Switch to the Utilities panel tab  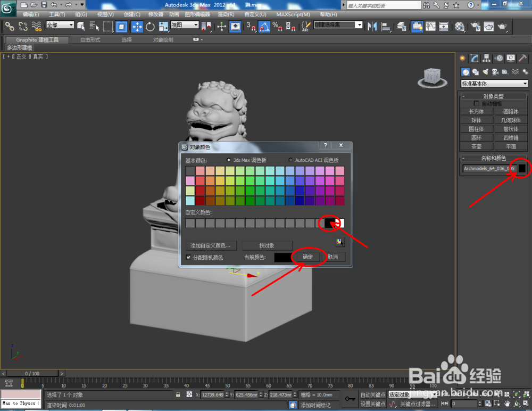[x=523, y=59]
